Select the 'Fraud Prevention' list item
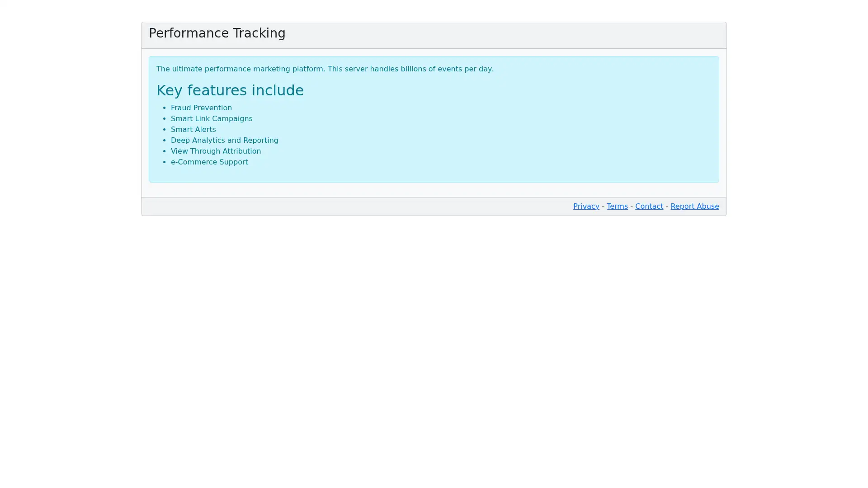Viewport: 868px width, 488px height. pyautogui.click(x=201, y=108)
